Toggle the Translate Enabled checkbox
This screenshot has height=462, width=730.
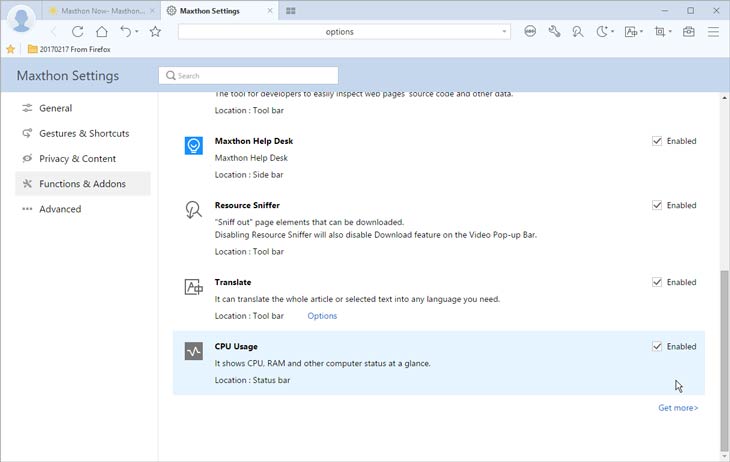click(x=657, y=282)
